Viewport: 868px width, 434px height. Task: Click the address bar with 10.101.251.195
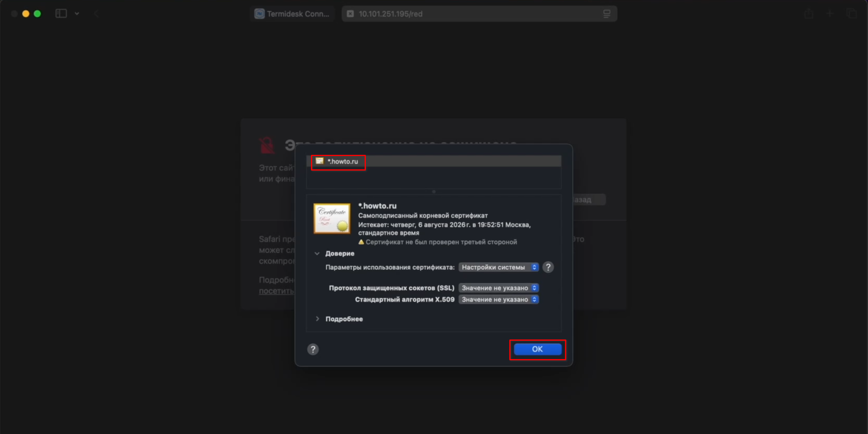pyautogui.click(x=470, y=14)
